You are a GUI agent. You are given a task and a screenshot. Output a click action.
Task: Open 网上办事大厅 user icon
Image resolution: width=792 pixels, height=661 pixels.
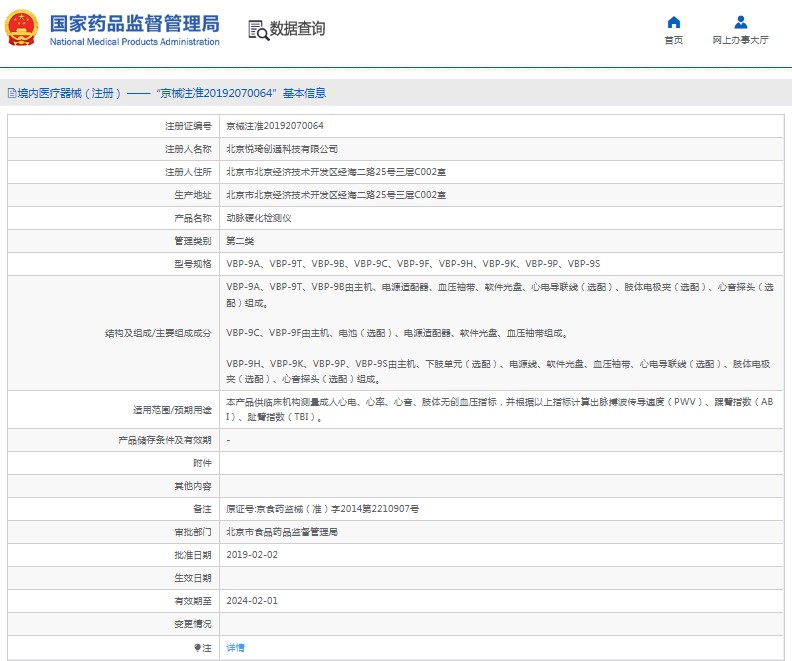[740, 22]
